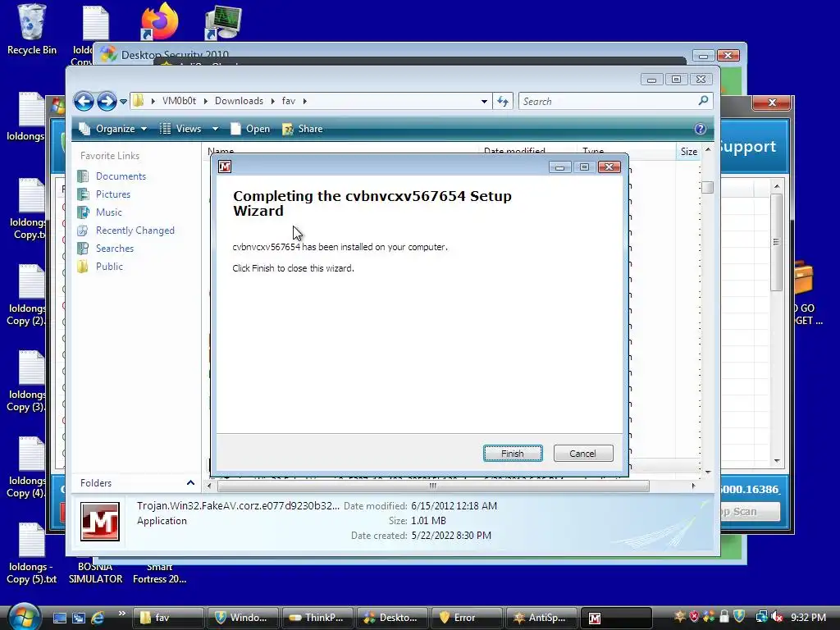Switch to the fav taskbar button
840x630 pixels.
[168, 618]
